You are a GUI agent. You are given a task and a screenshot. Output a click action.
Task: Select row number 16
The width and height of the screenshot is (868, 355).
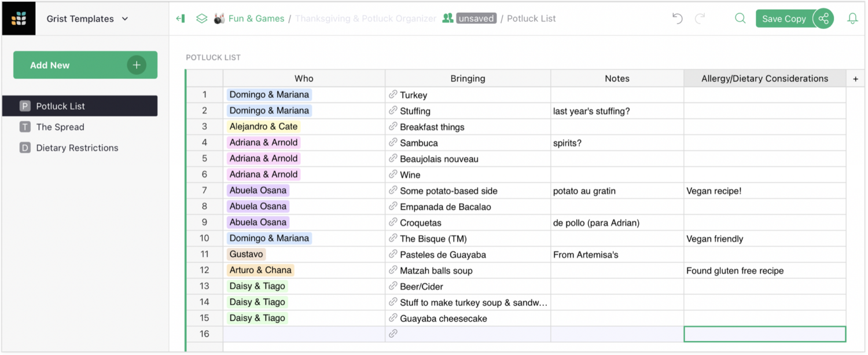point(205,334)
